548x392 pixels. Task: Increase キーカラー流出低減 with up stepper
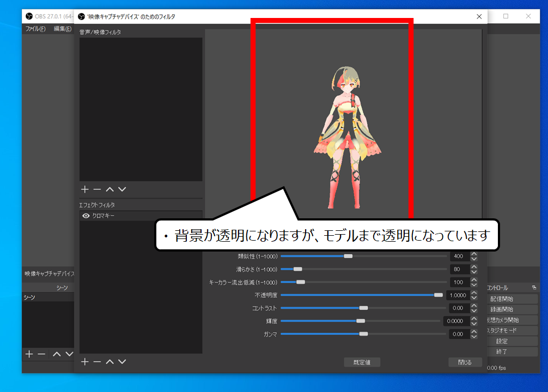(x=474, y=279)
